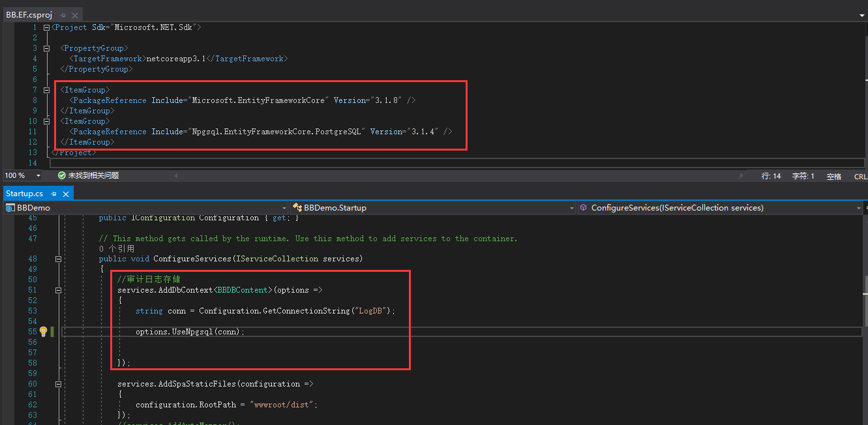Click the BBDemo project icon in navigation bar
Screen dimensions: 868x425
click(x=10, y=208)
